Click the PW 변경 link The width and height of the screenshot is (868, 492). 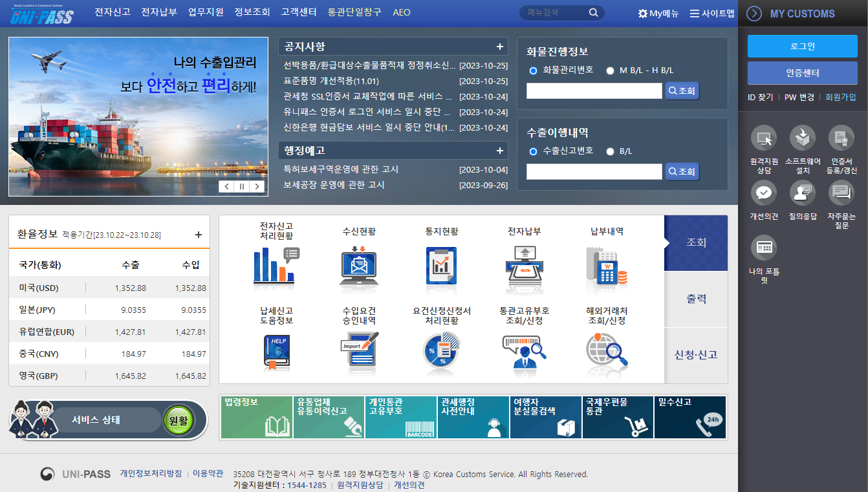(x=799, y=97)
